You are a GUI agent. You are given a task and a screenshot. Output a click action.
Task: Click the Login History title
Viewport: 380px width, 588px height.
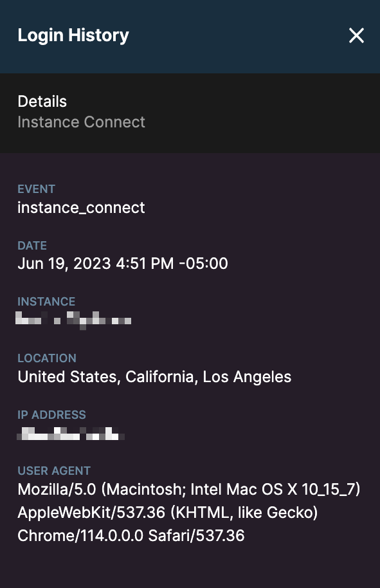pos(73,35)
